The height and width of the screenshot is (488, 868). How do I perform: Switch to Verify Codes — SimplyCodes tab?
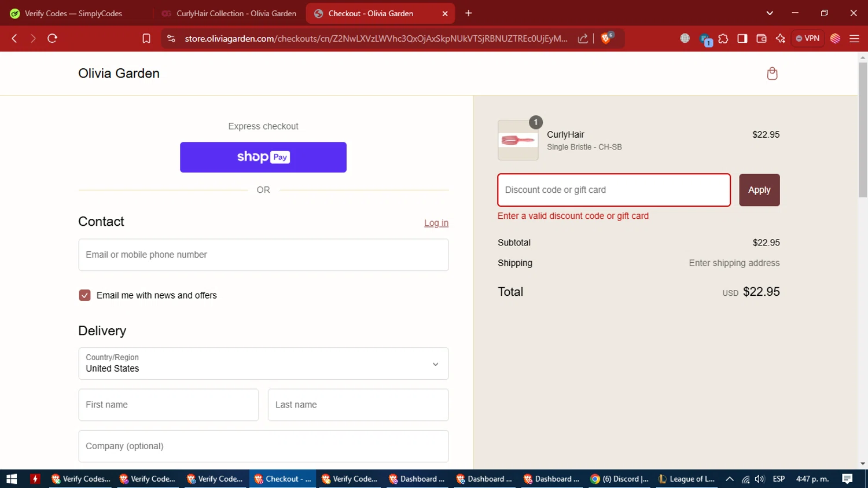(73, 13)
